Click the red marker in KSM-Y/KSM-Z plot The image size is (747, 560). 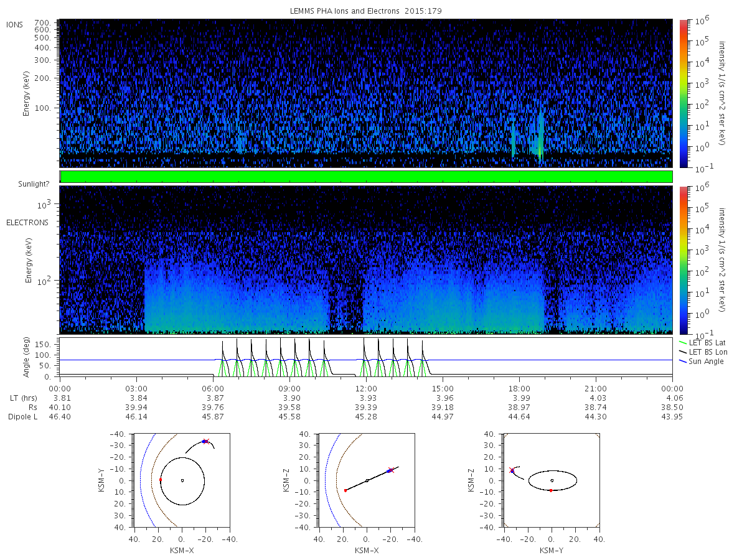(x=551, y=490)
